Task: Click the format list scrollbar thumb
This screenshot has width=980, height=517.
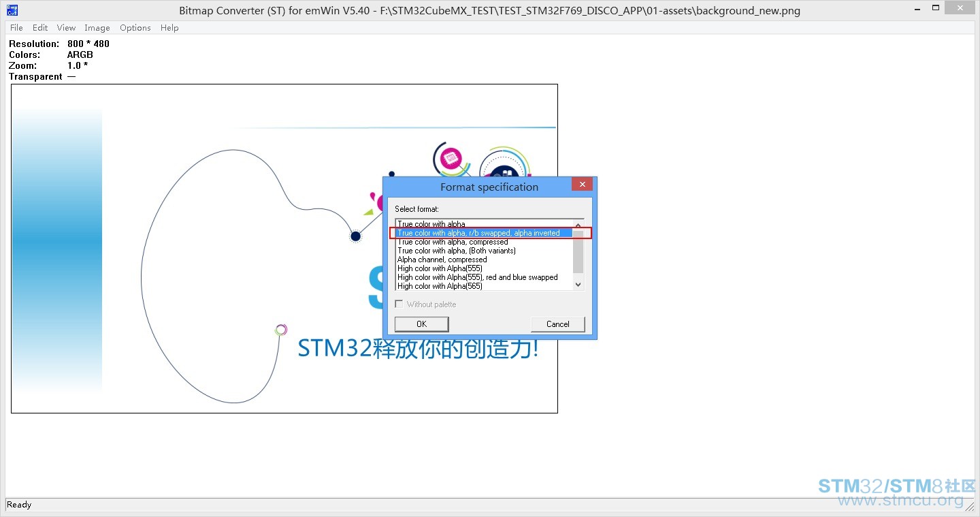Action: (x=578, y=251)
